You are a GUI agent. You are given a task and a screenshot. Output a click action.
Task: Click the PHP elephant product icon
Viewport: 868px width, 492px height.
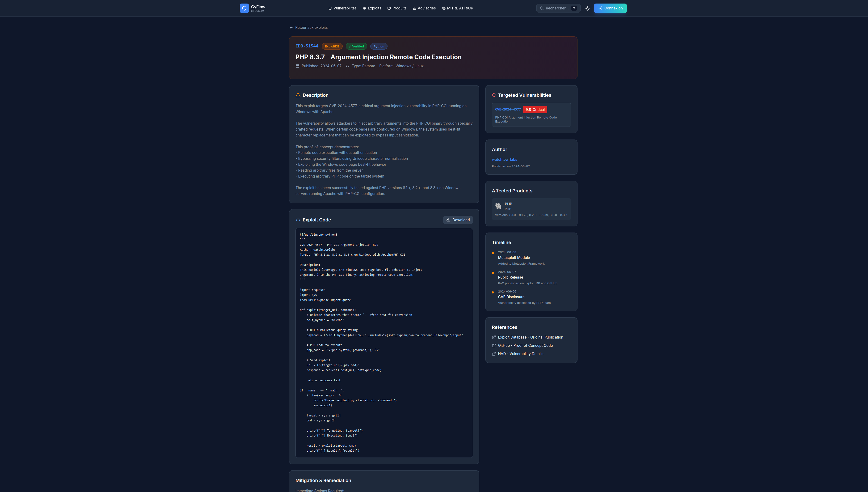[x=498, y=206]
